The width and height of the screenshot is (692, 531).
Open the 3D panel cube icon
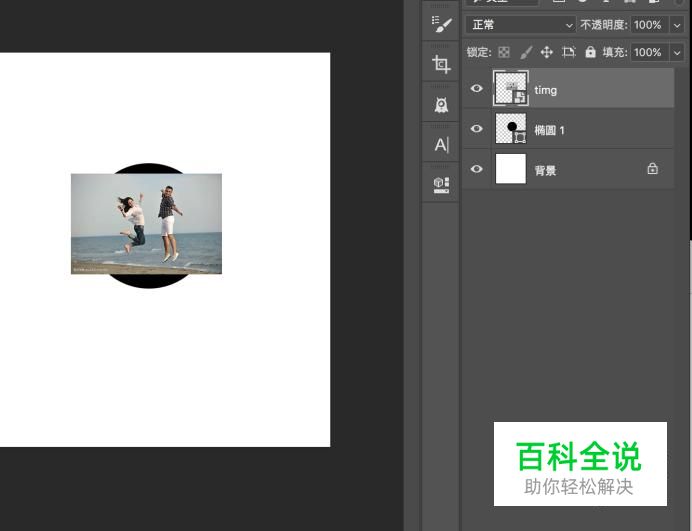(441, 184)
